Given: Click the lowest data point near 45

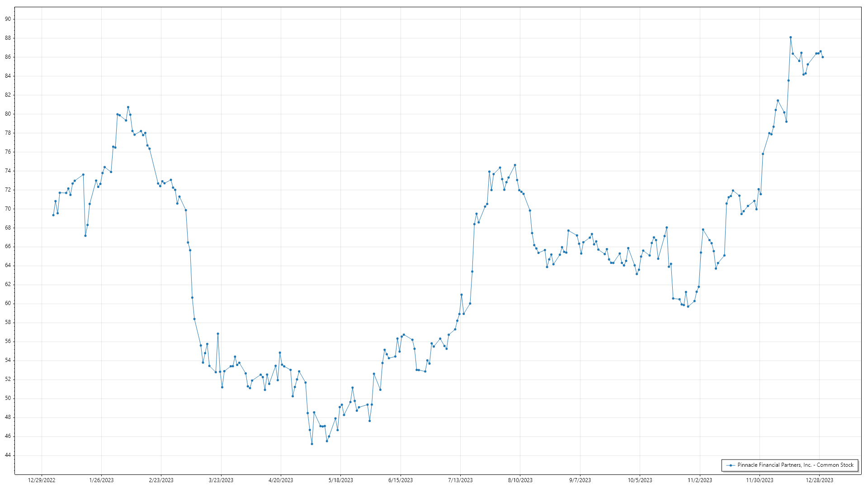Looking at the screenshot, I should (312, 444).
